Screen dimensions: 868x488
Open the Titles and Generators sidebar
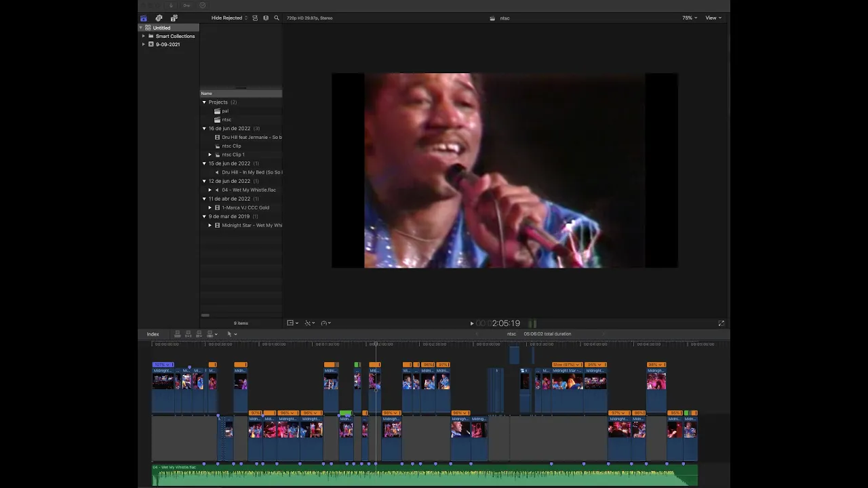pos(174,18)
